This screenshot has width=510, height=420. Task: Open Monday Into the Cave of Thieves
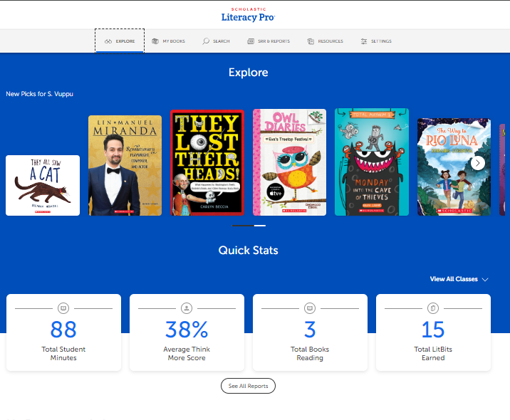pos(372,162)
